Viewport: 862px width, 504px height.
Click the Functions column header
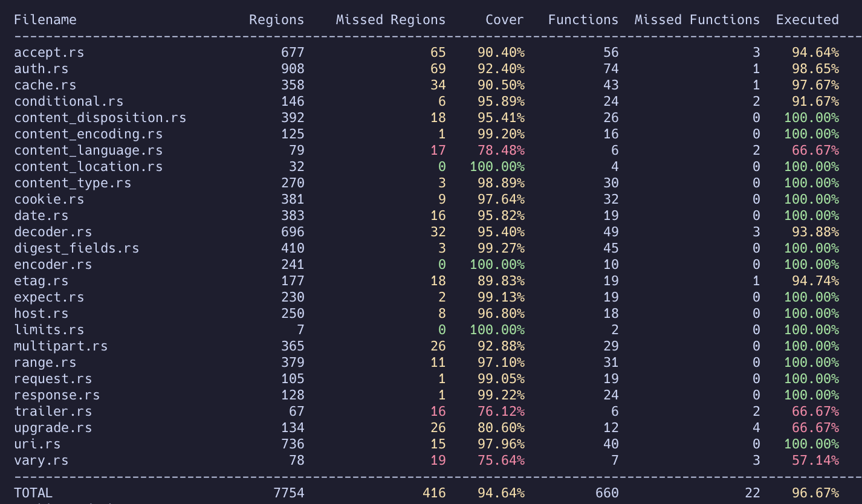coord(583,20)
